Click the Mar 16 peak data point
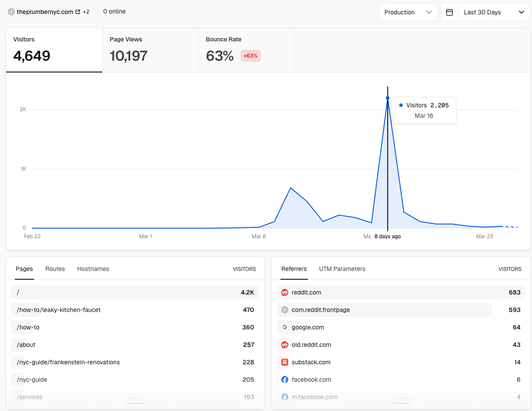The width and height of the screenshot is (532, 411). 387,98
